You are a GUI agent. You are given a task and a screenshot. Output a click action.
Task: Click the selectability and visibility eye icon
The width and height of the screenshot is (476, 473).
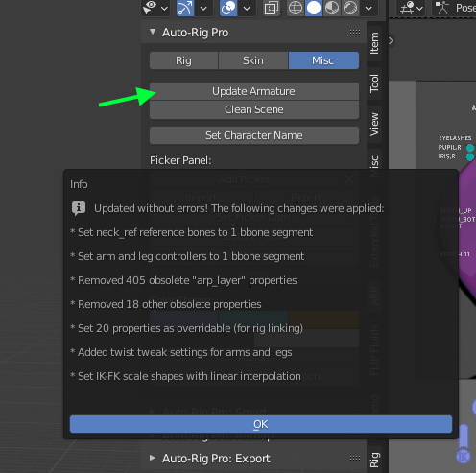tap(150, 7)
